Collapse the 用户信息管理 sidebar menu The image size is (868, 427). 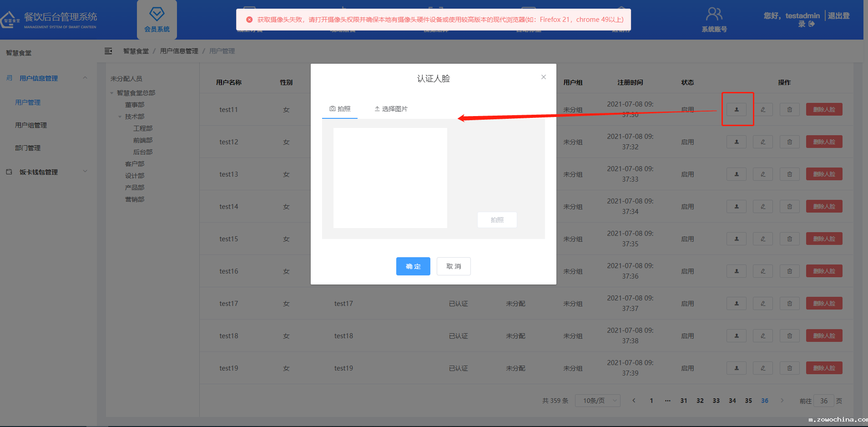point(85,78)
